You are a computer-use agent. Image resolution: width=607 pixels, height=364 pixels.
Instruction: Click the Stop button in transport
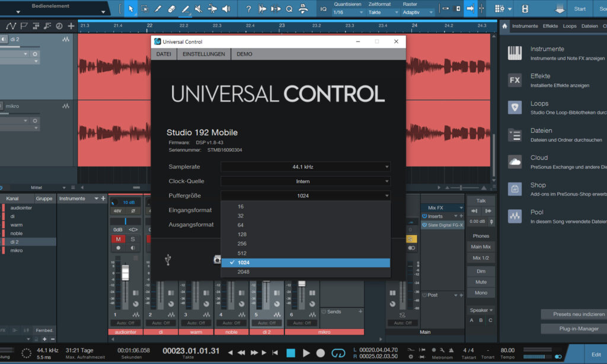coord(290,353)
